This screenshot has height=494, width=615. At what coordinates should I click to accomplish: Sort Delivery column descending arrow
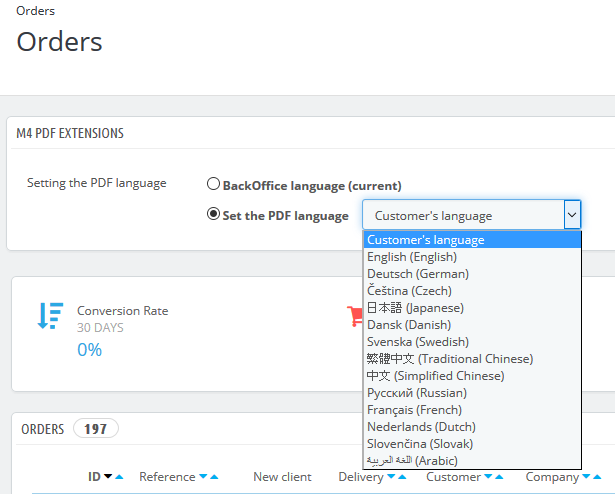(391, 476)
